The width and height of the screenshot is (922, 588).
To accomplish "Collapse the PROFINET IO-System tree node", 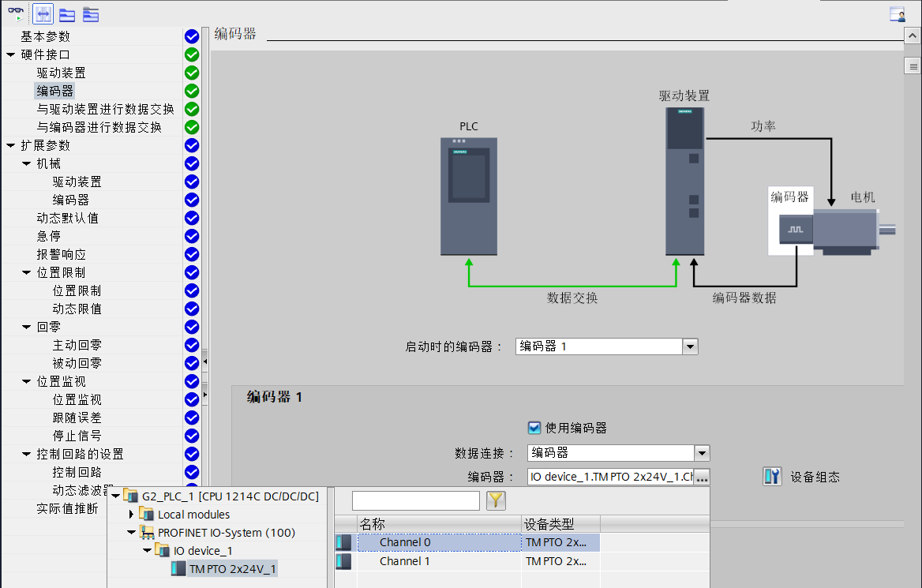I will pyautogui.click(x=130, y=531).
